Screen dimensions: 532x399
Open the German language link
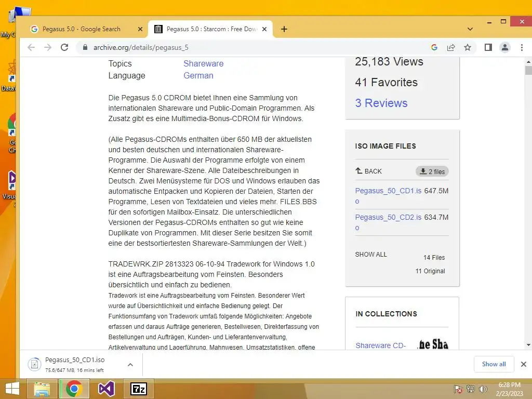point(198,76)
